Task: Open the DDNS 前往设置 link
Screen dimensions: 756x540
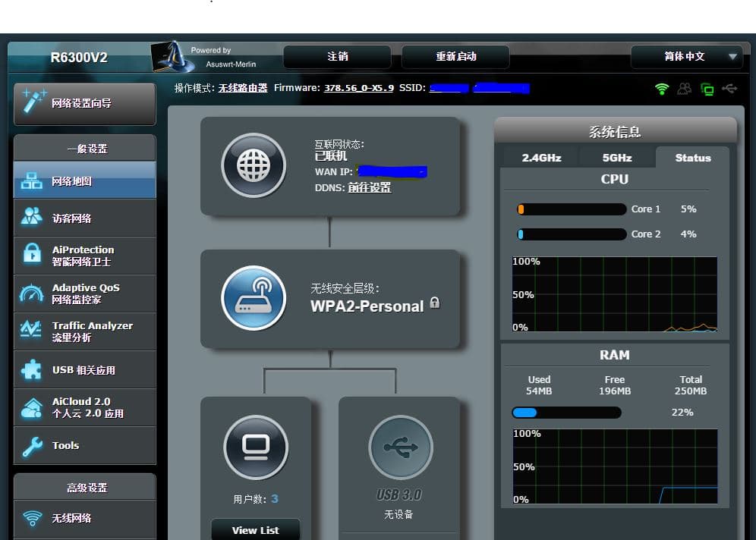Action: tap(370, 187)
